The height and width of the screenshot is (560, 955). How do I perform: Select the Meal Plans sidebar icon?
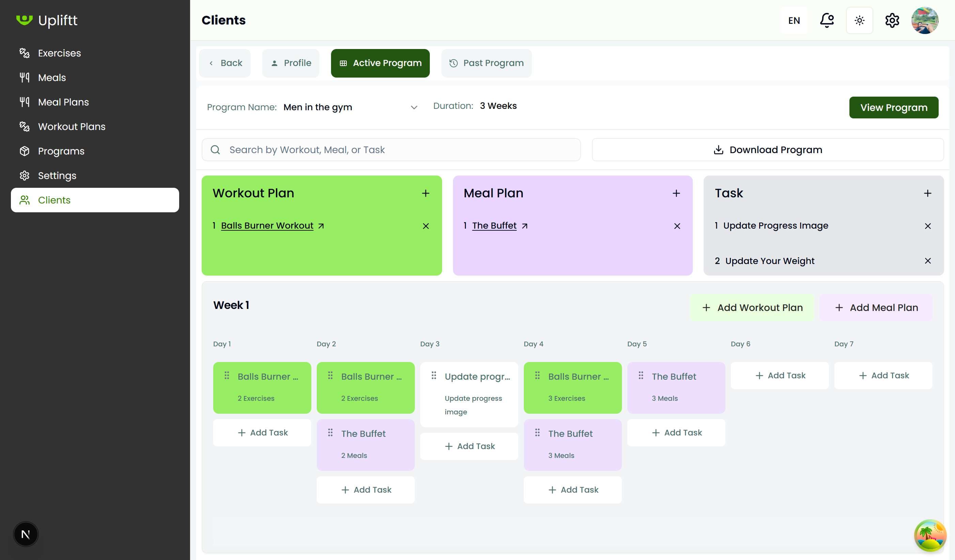[24, 102]
